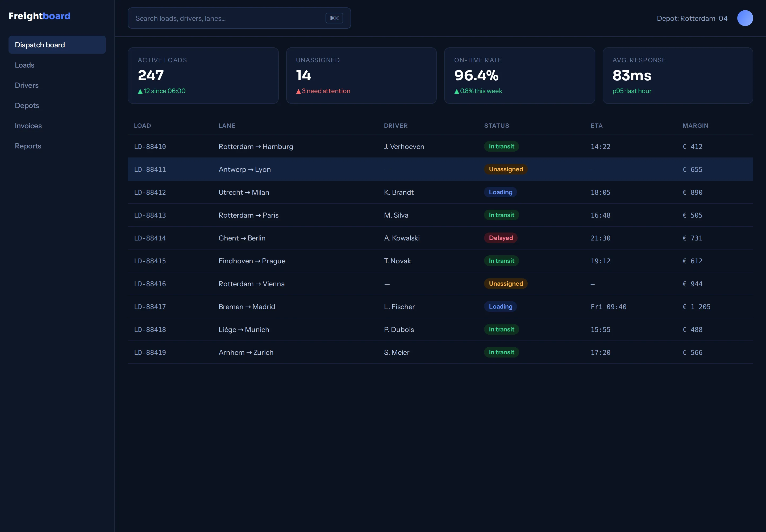Viewport: 766px width, 532px height.
Task: Click the Utrecht → Milan lane
Action: [x=244, y=192]
